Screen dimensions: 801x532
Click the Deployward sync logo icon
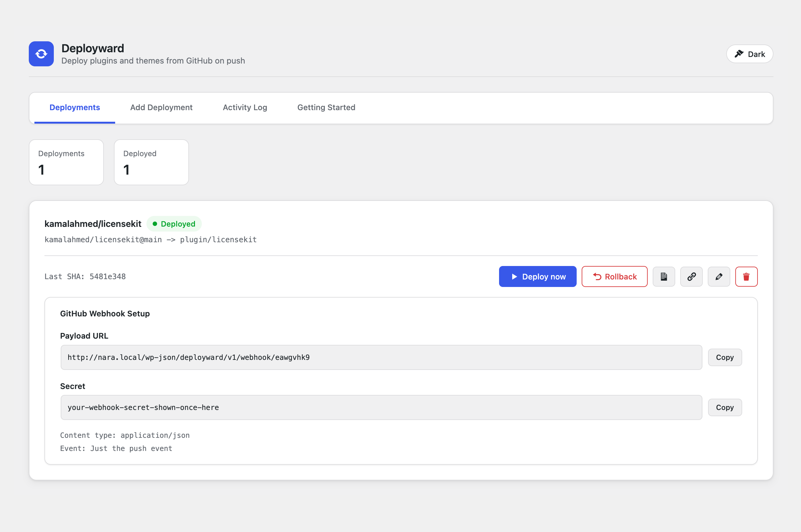coord(41,54)
